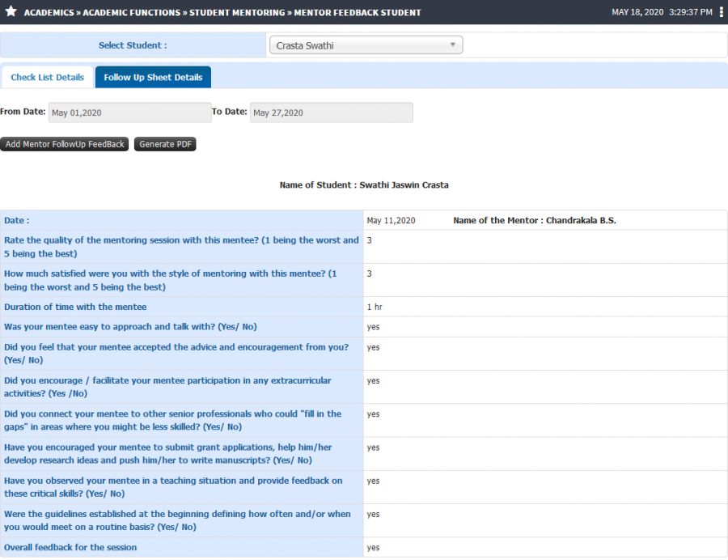Open the vertical three-dot options menu
Image resolution: width=728 pixels, height=560 pixels.
click(x=721, y=12)
